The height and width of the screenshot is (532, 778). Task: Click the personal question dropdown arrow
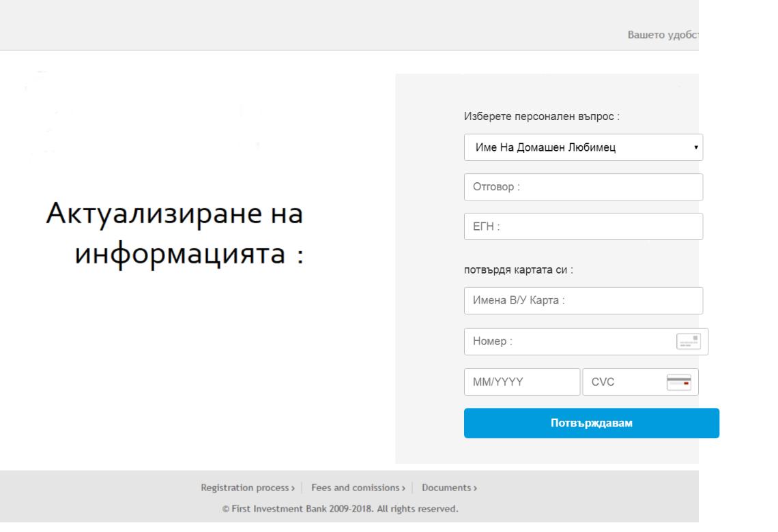[695, 147]
